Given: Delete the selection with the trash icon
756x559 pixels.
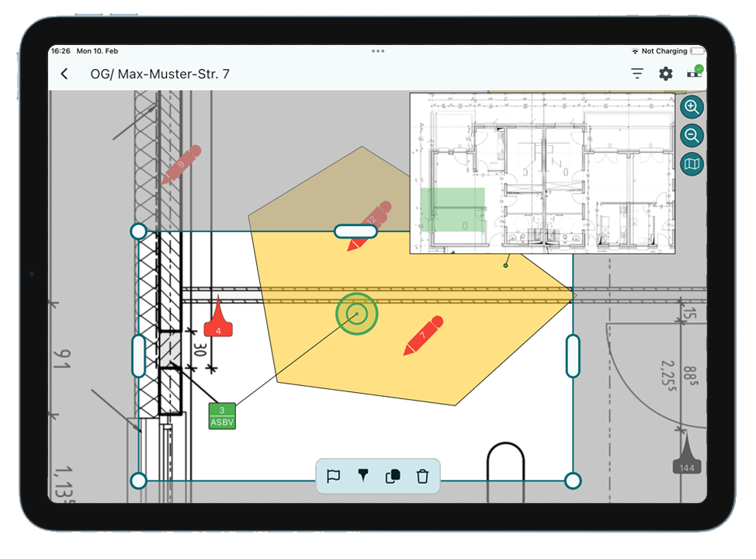Looking at the screenshot, I should 422,477.
